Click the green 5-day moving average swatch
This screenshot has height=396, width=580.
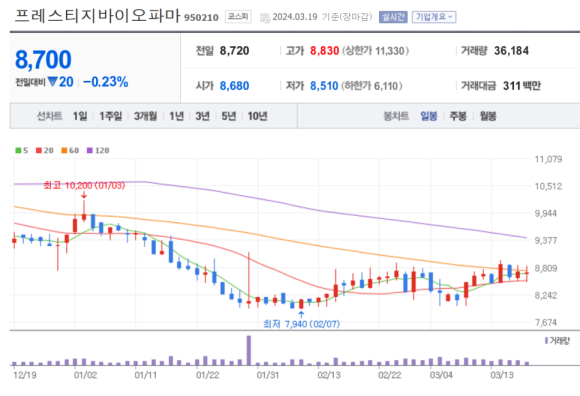point(18,150)
